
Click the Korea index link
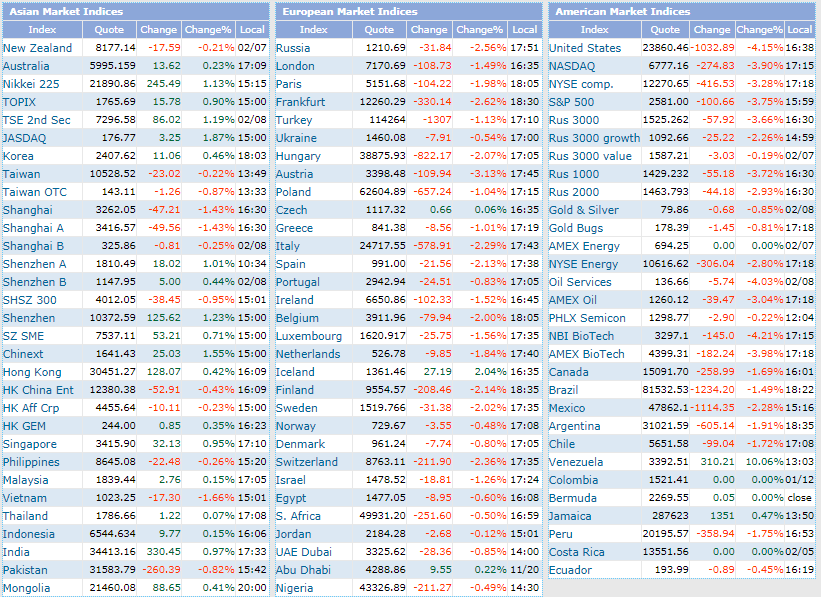(18, 156)
